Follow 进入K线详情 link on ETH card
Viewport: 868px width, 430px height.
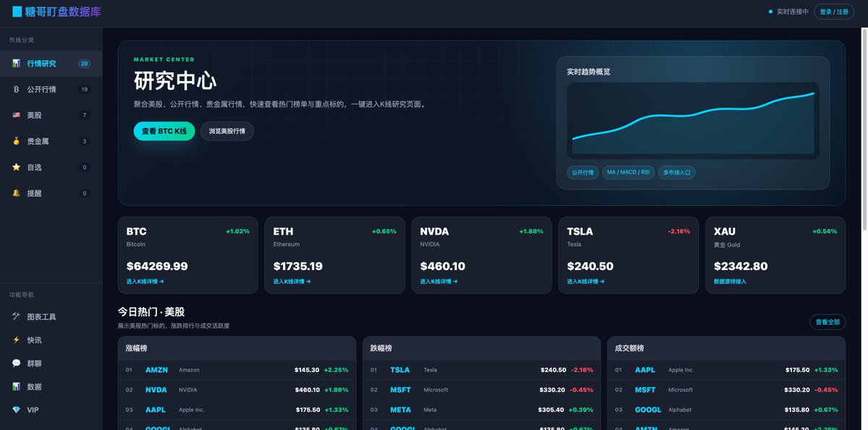292,281
